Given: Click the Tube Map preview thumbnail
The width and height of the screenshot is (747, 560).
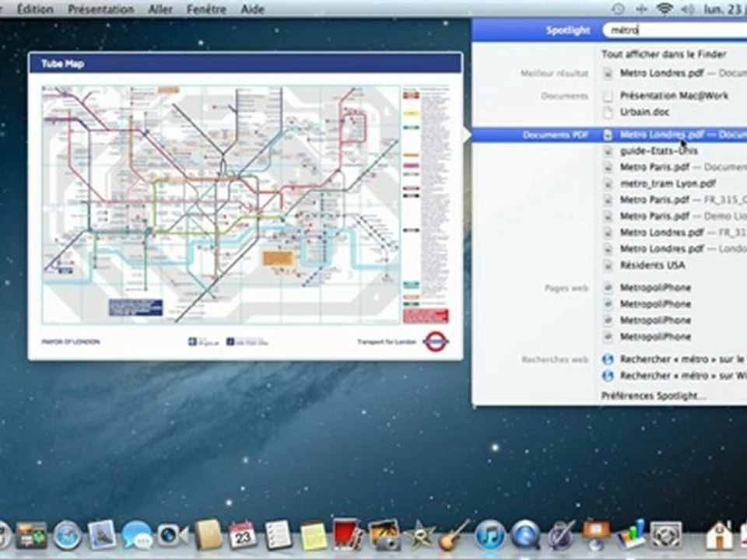Looking at the screenshot, I should 245,205.
